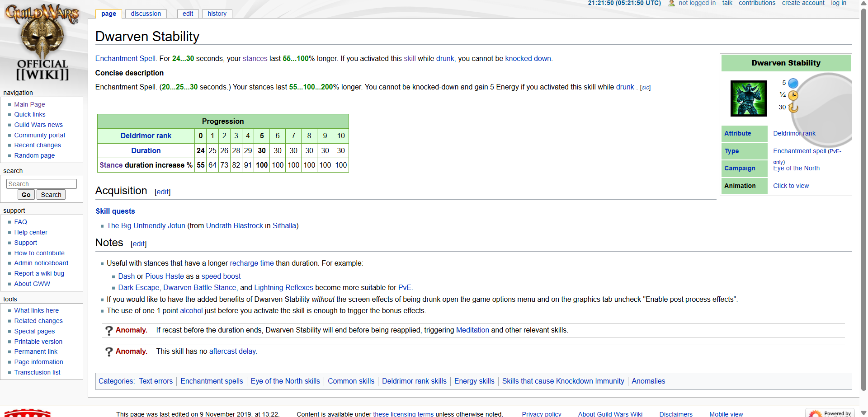Open Transclusion list
The width and height of the screenshot is (868, 417).
tap(37, 372)
